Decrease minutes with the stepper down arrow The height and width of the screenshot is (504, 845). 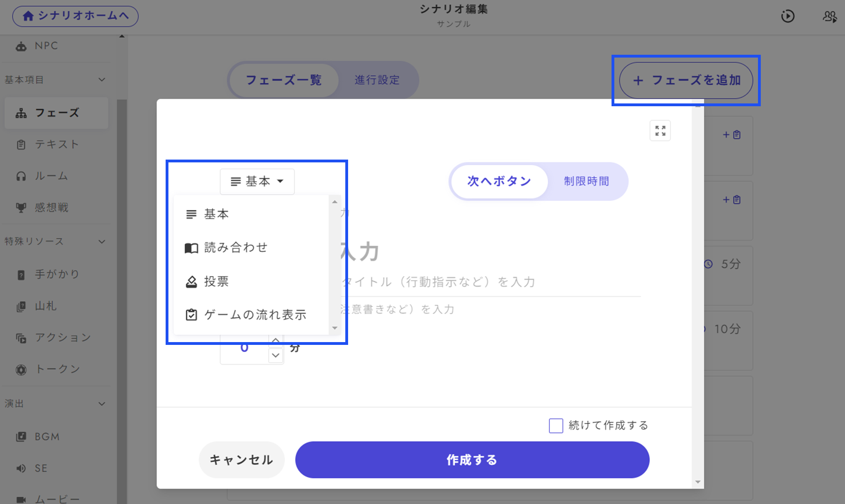(x=276, y=356)
